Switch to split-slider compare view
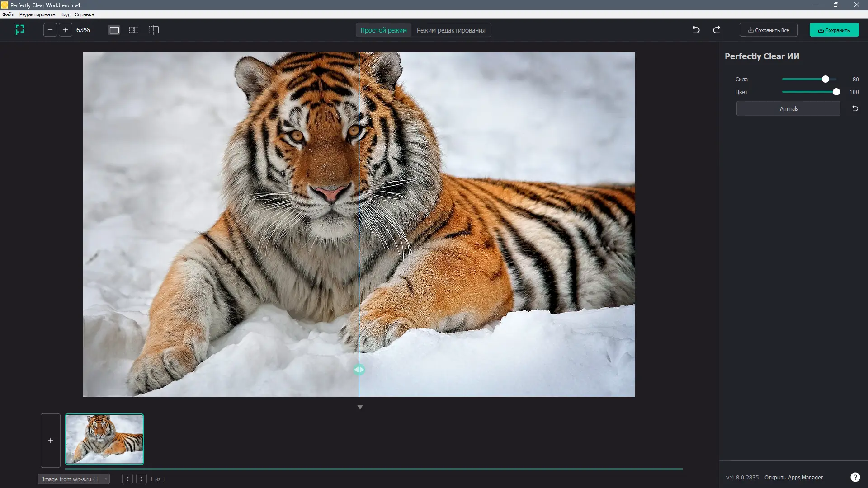This screenshot has width=868, height=488. pyautogui.click(x=154, y=30)
